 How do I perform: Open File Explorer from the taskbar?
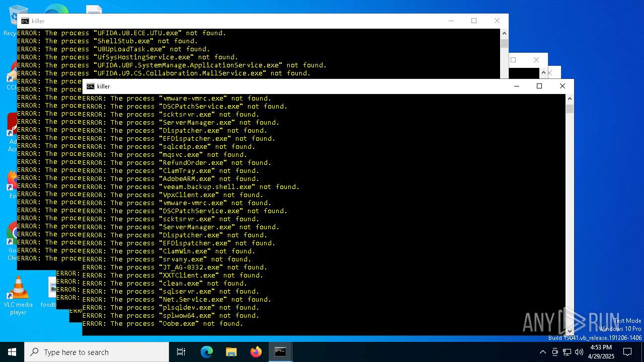231,352
